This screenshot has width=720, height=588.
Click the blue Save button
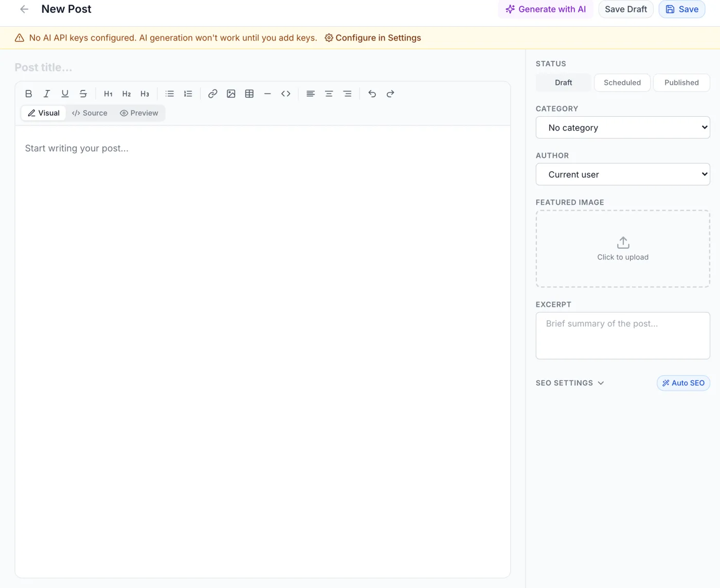point(682,9)
